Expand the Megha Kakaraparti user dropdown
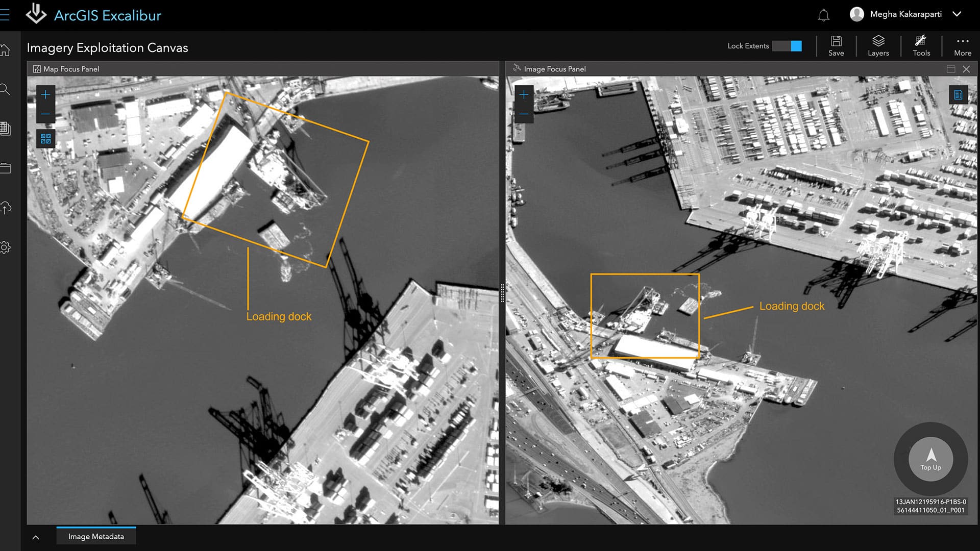The width and height of the screenshot is (980, 551). [x=957, y=14]
